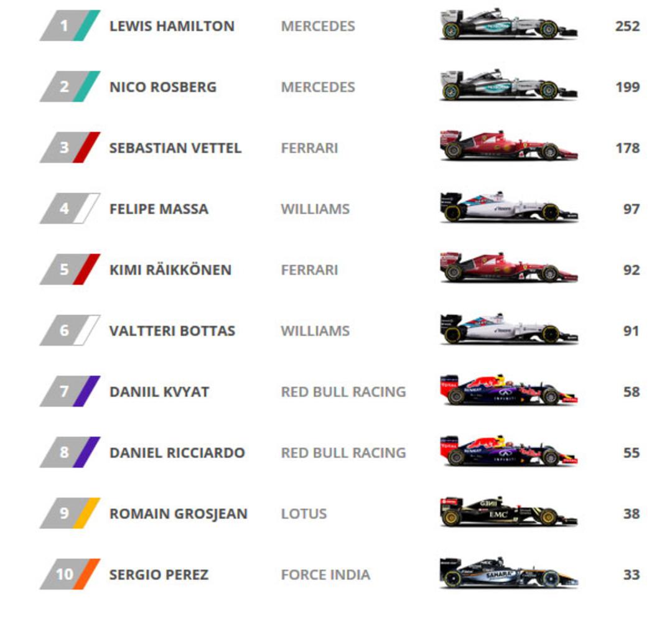
Task: Click Felipe Massa's Williams car image
Action: pyautogui.click(x=509, y=207)
